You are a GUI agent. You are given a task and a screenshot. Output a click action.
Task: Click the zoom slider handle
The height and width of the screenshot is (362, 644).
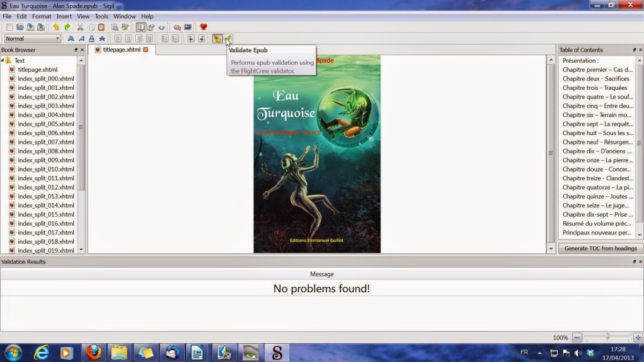point(608,337)
